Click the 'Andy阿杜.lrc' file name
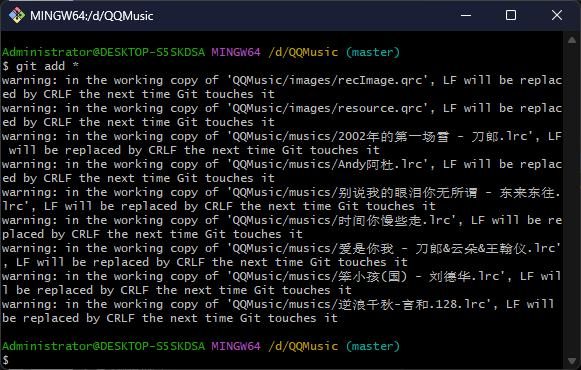The height and width of the screenshot is (370, 581). pyautogui.click(x=380, y=164)
